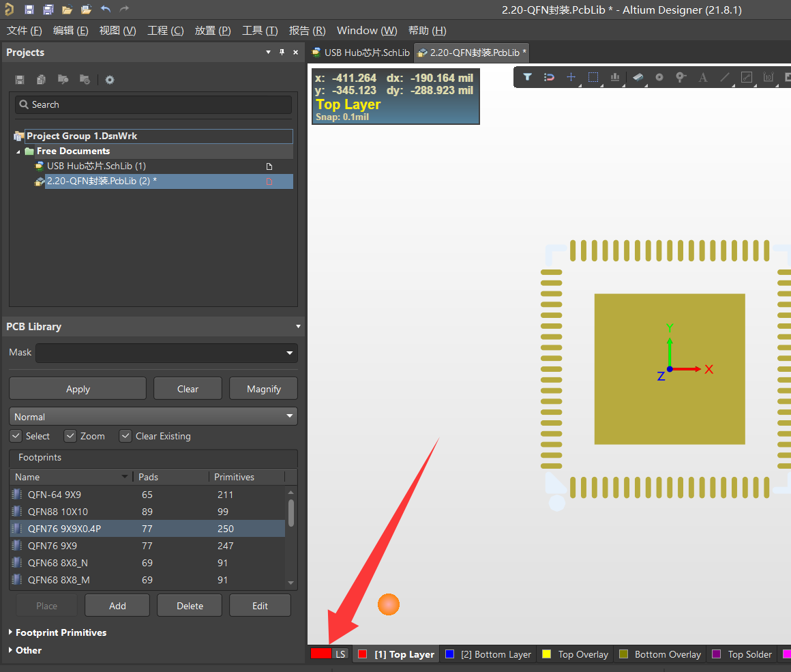Open the Mask dropdown

click(290, 353)
